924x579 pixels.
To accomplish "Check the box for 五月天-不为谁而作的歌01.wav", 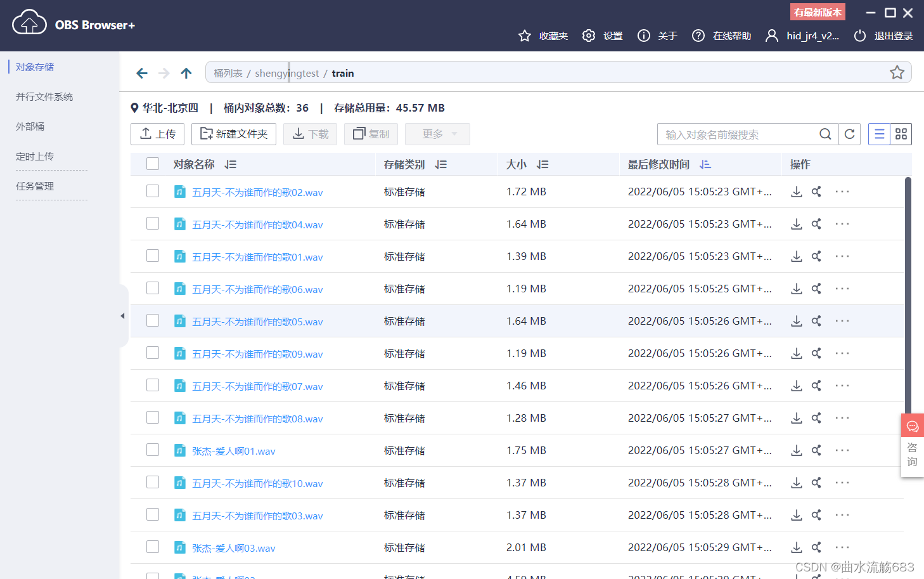I will point(153,256).
